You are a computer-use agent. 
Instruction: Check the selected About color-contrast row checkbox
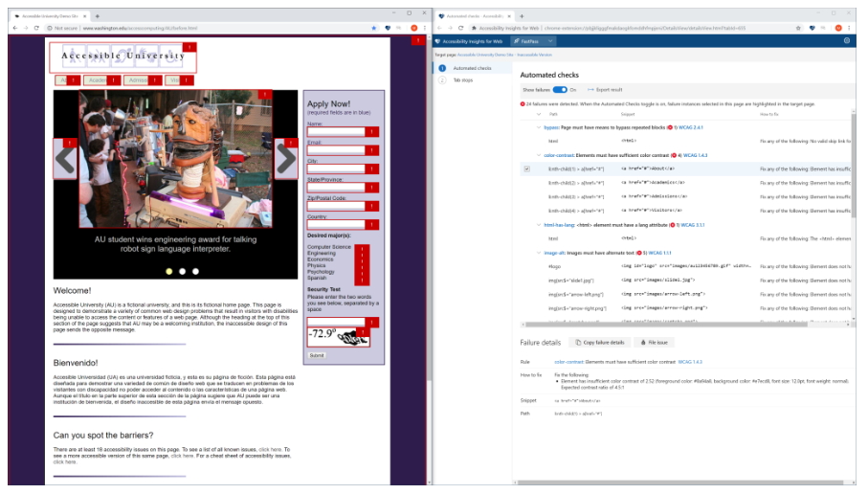click(x=526, y=168)
